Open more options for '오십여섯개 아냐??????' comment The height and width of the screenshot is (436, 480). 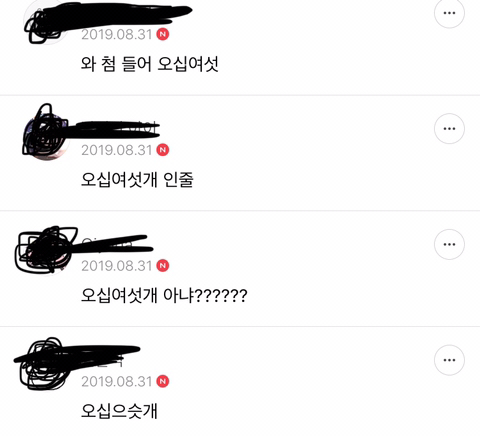449,244
